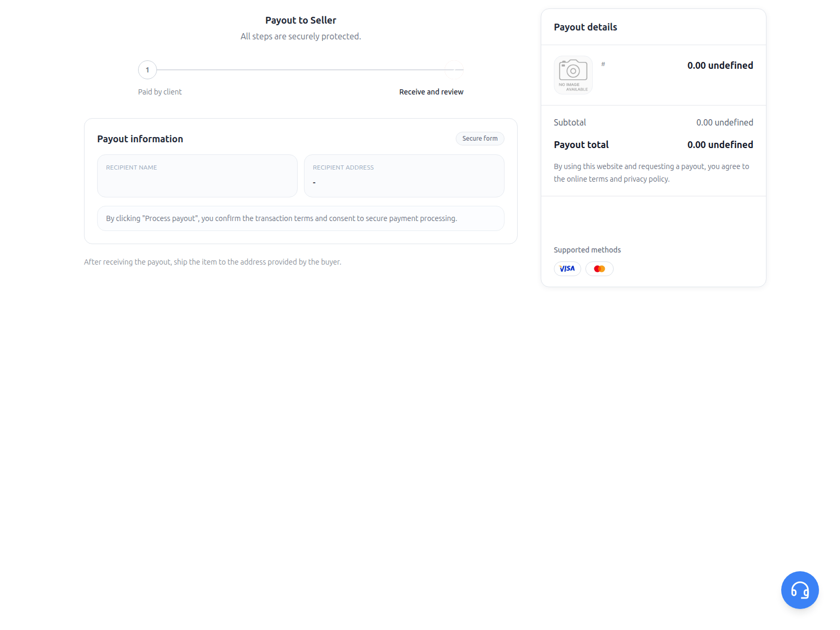Click the no image available thumbnail

[573, 75]
